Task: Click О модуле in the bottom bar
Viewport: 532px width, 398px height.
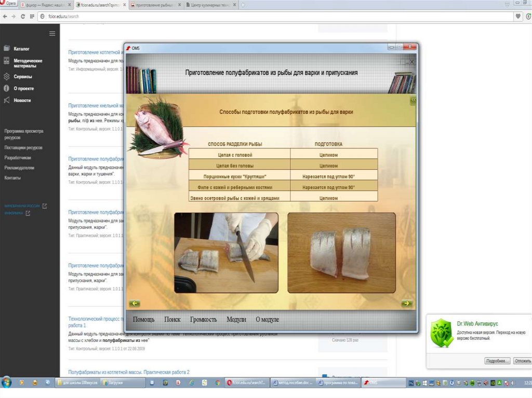Action: [x=267, y=320]
